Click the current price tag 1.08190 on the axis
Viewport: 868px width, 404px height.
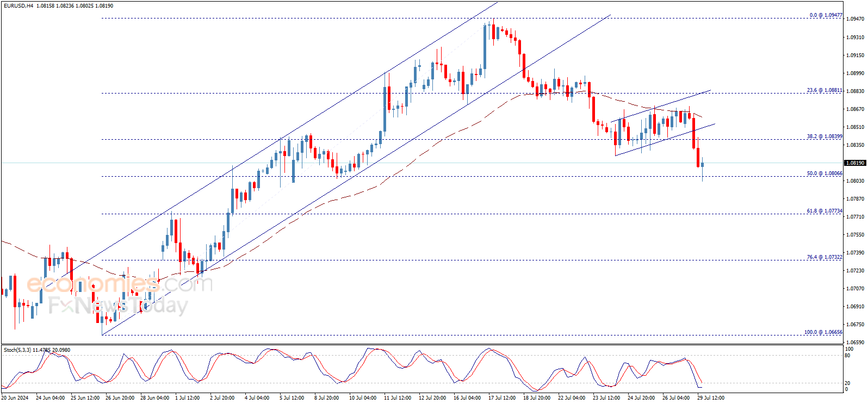coord(854,163)
